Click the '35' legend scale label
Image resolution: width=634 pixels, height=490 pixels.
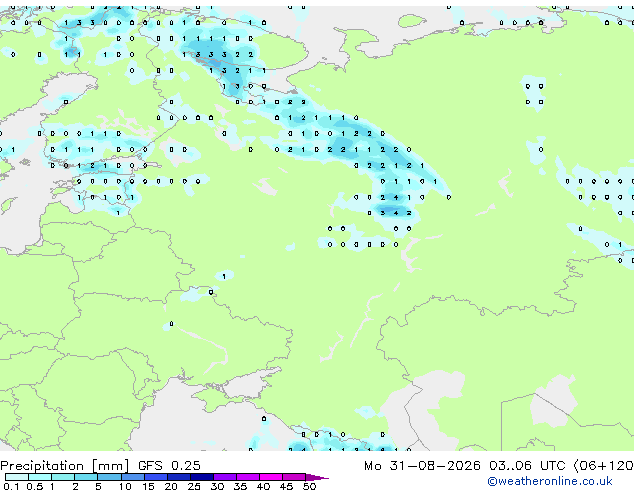click(x=240, y=486)
